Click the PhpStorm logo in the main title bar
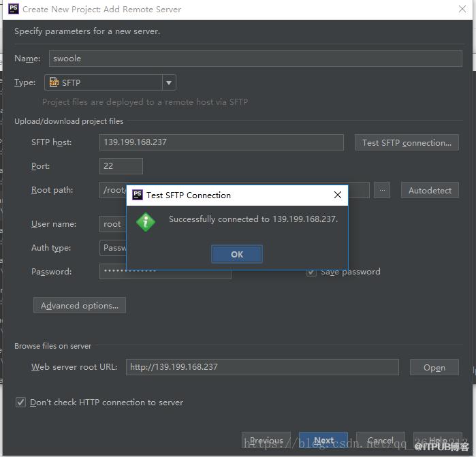The width and height of the screenshot is (476, 457). tap(14, 9)
